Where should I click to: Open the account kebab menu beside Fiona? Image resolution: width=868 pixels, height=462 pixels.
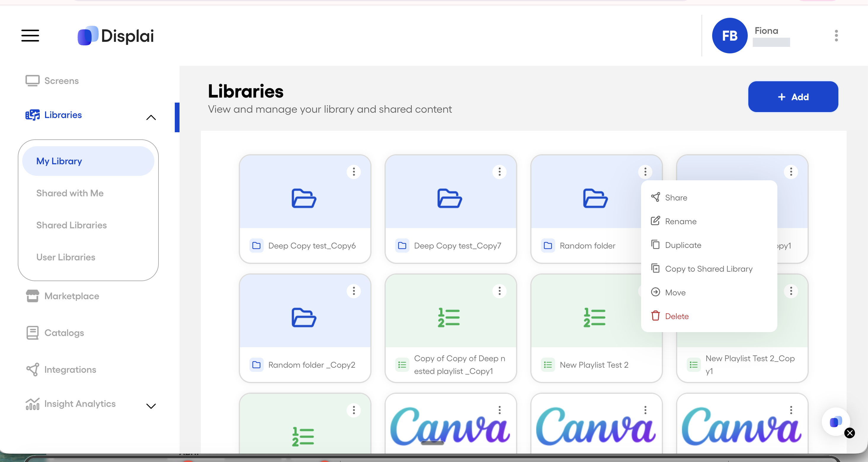836,35
